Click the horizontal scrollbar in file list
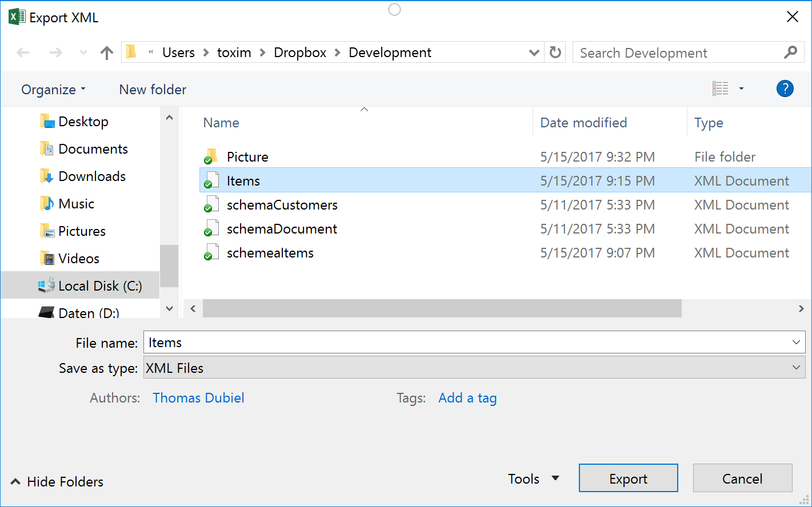 pyautogui.click(x=441, y=308)
